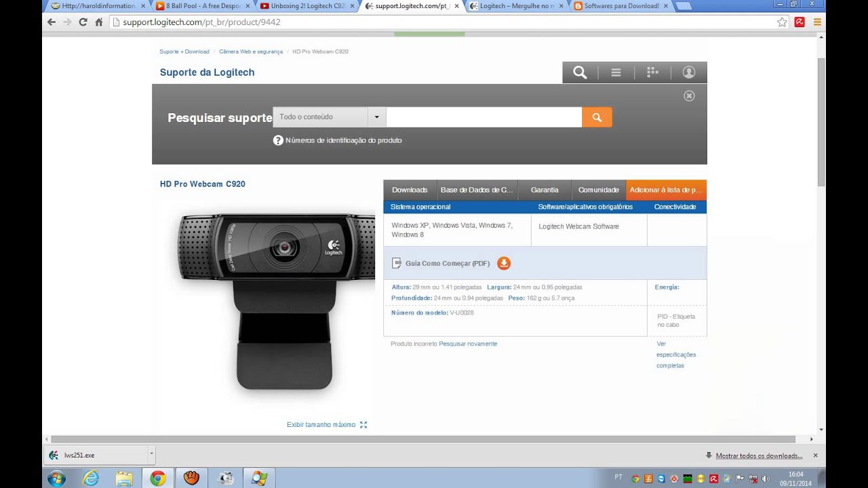868x488 pixels.
Task: Click the orange search submit button
Action: pos(597,117)
